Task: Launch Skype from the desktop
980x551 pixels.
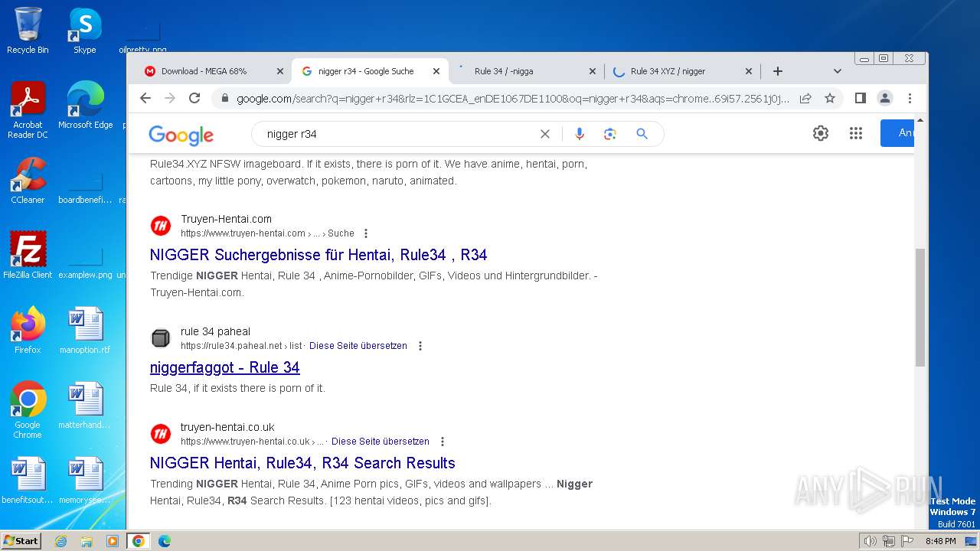Action: [85, 31]
